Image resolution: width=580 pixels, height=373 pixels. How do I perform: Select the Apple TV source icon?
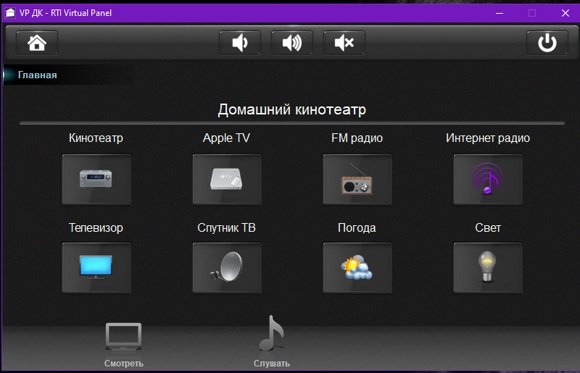coord(227,179)
